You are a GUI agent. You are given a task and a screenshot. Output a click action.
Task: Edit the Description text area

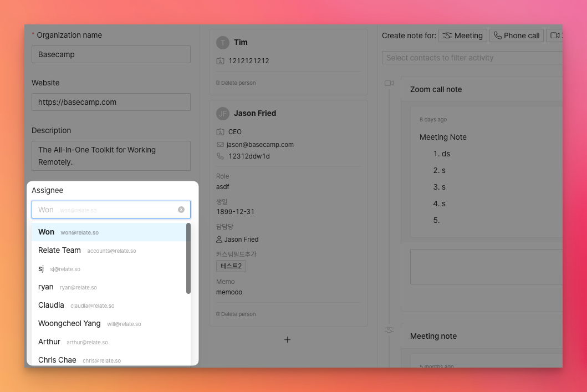click(x=111, y=156)
